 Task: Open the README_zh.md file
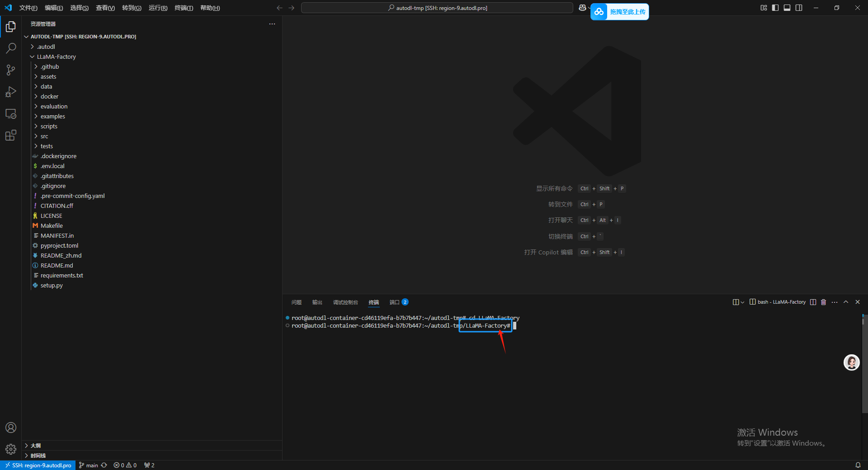[x=152, y=255]
